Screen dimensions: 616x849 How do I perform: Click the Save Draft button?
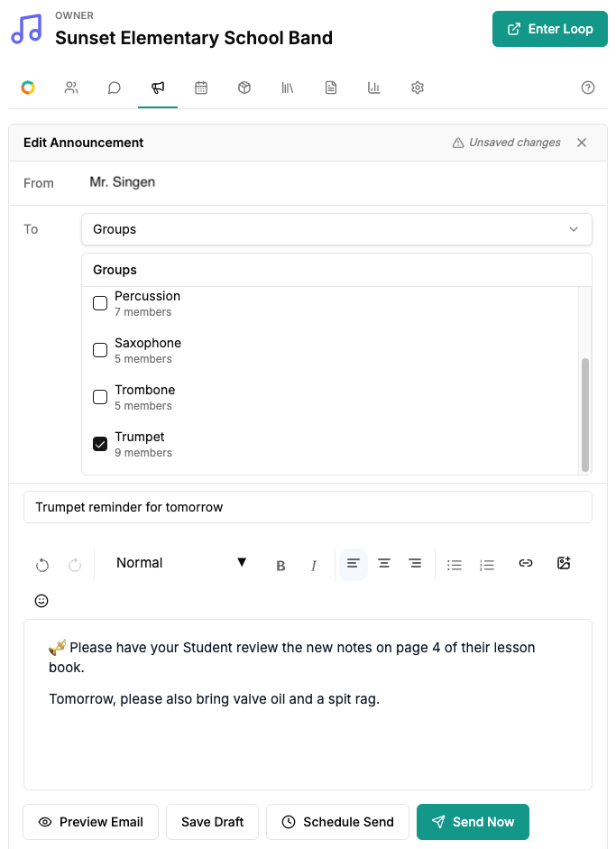[212, 822]
